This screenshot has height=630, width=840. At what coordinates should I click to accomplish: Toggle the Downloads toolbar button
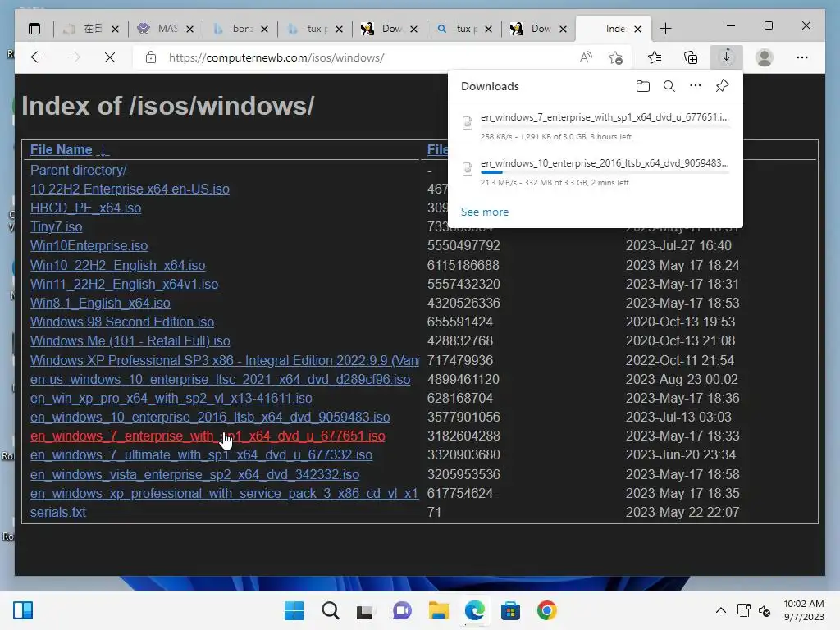pos(727,57)
